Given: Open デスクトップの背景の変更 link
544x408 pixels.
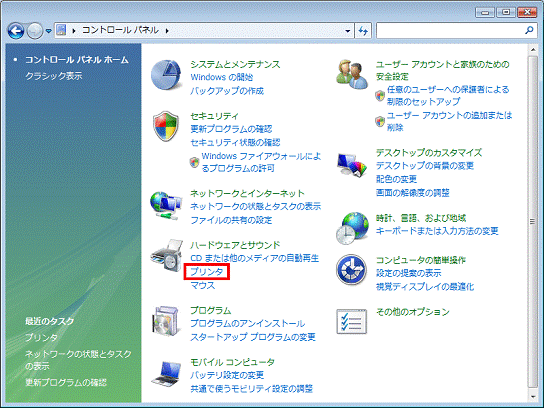Looking at the screenshot, I should [425, 165].
